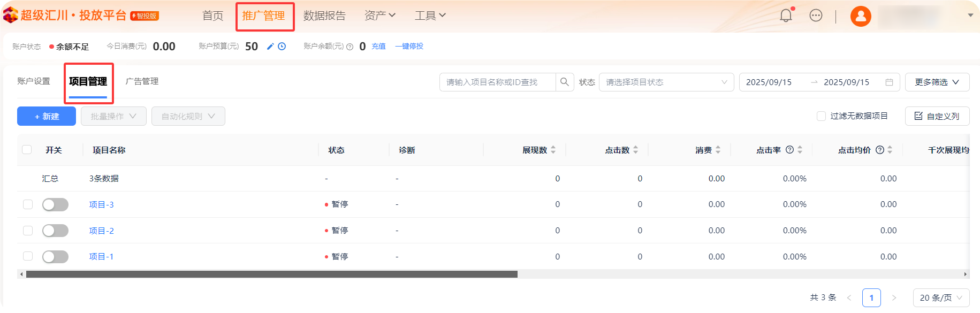The height and width of the screenshot is (313, 980).
Task: Toggle the switch for 项目-1
Action: click(55, 257)
